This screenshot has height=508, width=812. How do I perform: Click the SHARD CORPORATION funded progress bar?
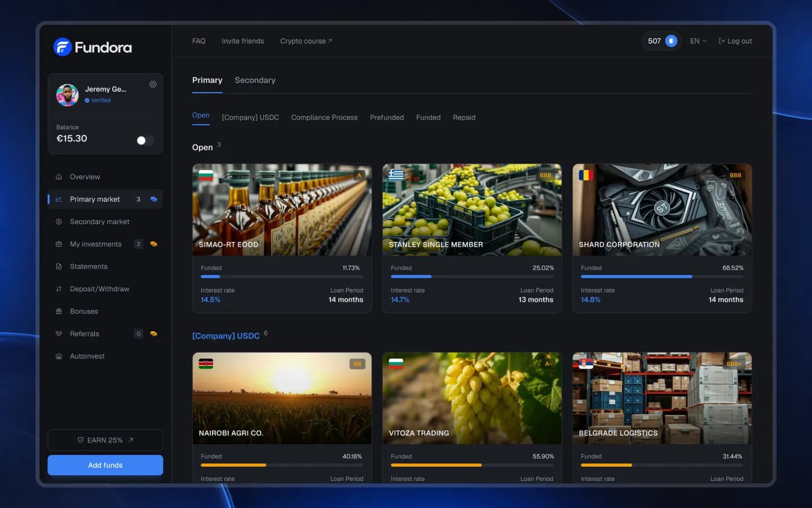[662, 277]
